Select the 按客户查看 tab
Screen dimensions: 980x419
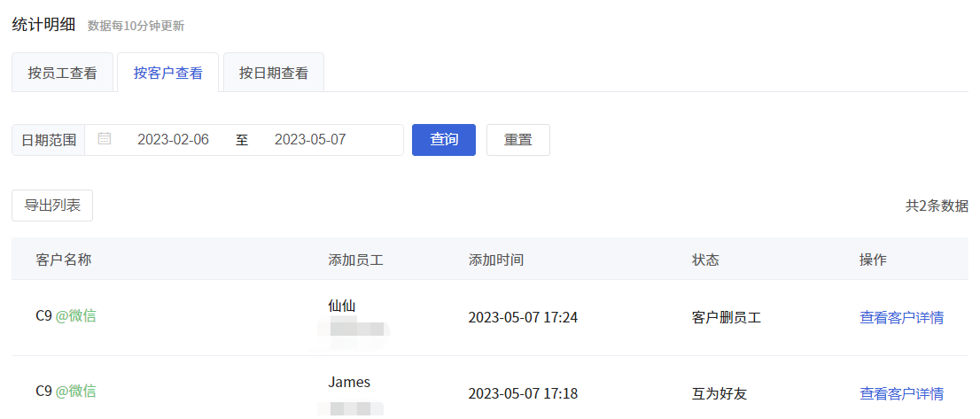[168, 73]
